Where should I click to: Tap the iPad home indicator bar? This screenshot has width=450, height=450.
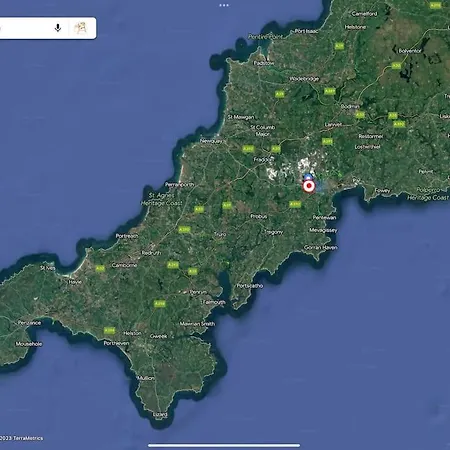click(224, 445)
